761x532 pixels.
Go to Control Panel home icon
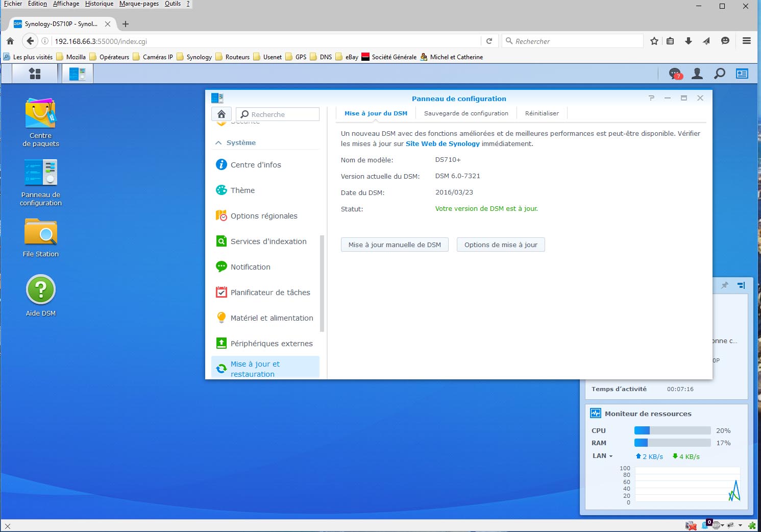click(x=222, y=114)
